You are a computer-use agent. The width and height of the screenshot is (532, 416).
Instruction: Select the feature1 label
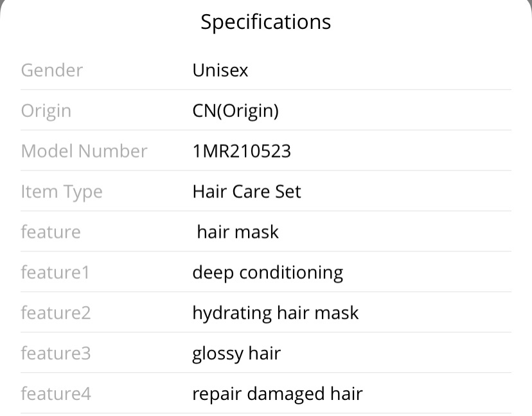[55, 273]
